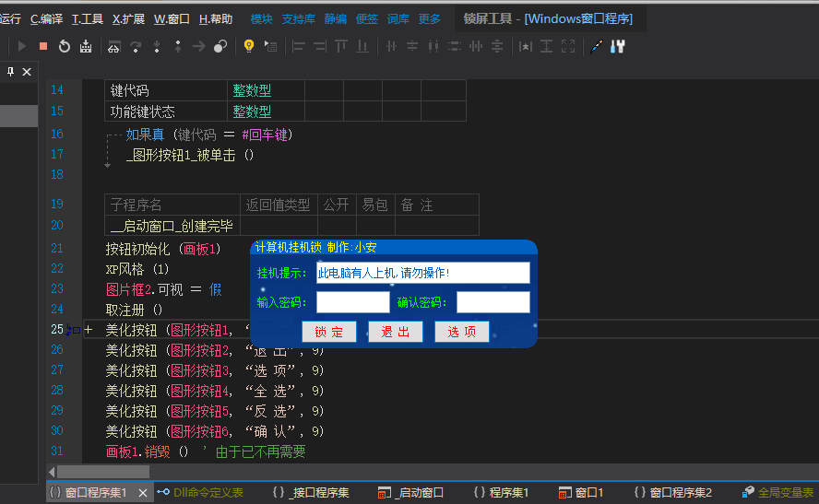Open the 更多 dropdown in top bar
Screen dimensions: 819x504
pos(429,19)
